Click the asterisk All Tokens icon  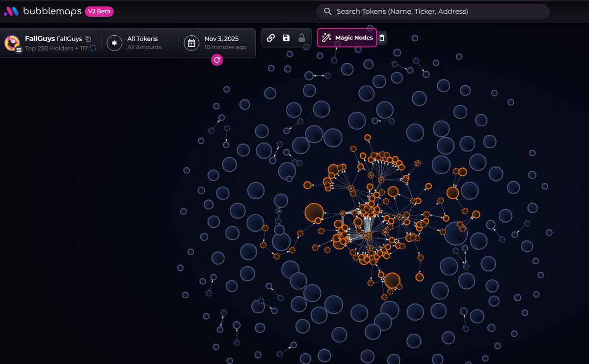[114, 43]
